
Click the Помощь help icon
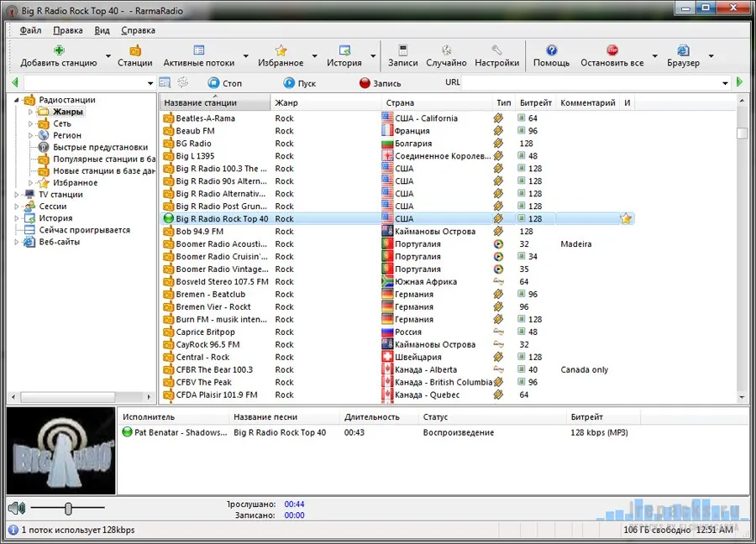[552, 50]
